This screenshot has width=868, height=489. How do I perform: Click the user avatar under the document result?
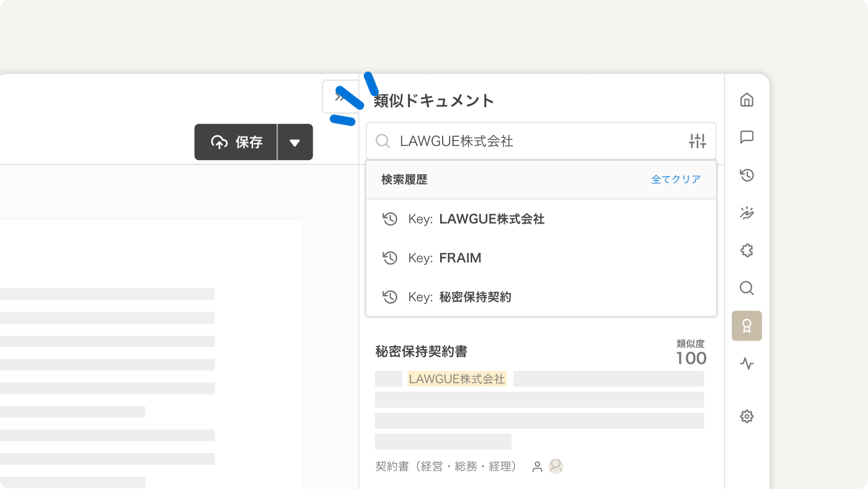[x=556, y=466]
